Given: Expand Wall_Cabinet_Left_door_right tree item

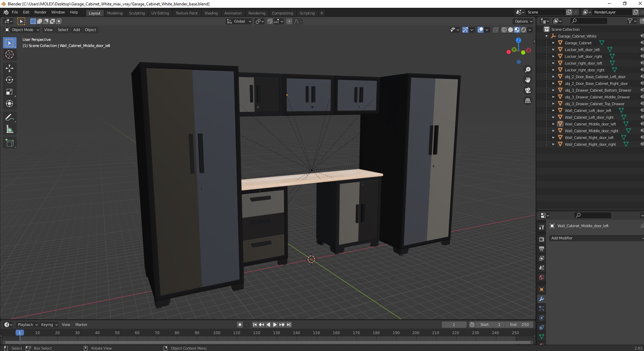Looking at the screenshot, I should point(553,117).
